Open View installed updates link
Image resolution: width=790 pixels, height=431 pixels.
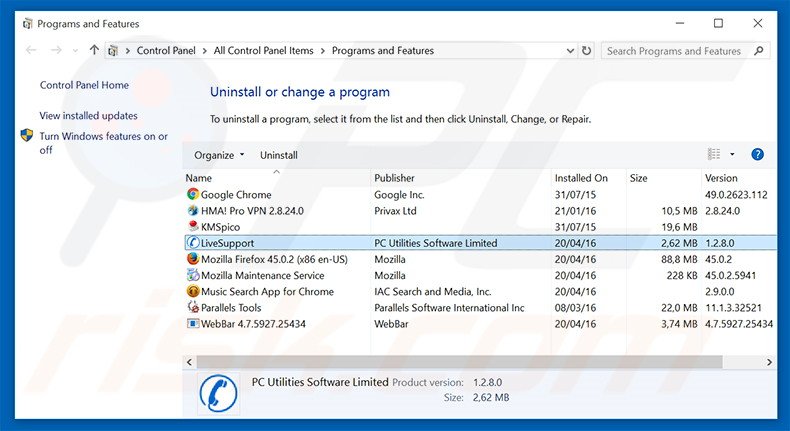tap(88, 115)
